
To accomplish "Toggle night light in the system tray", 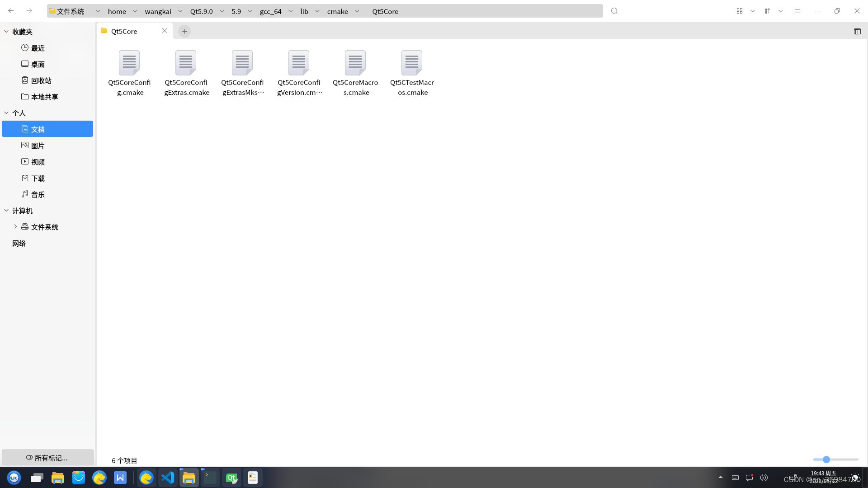I will [x=856, y=477].
